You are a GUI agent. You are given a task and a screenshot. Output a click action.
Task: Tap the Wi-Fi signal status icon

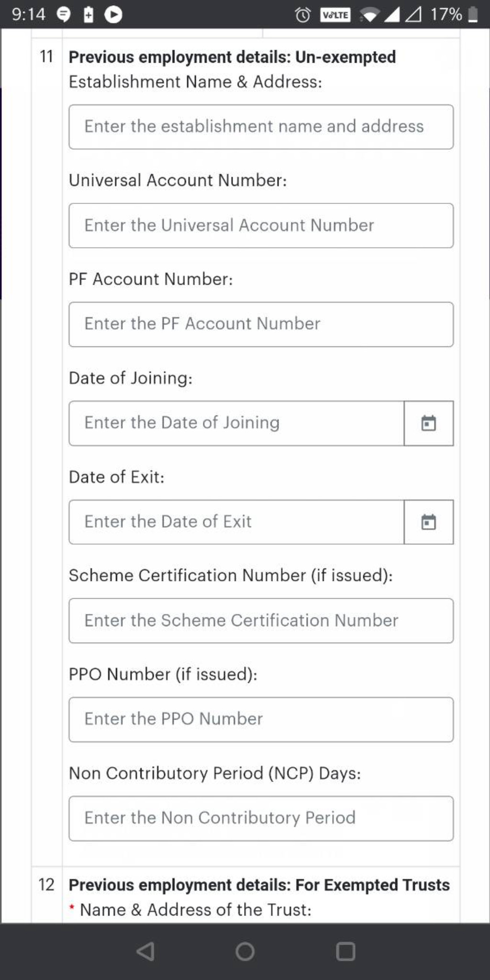[x=369, y=15]
